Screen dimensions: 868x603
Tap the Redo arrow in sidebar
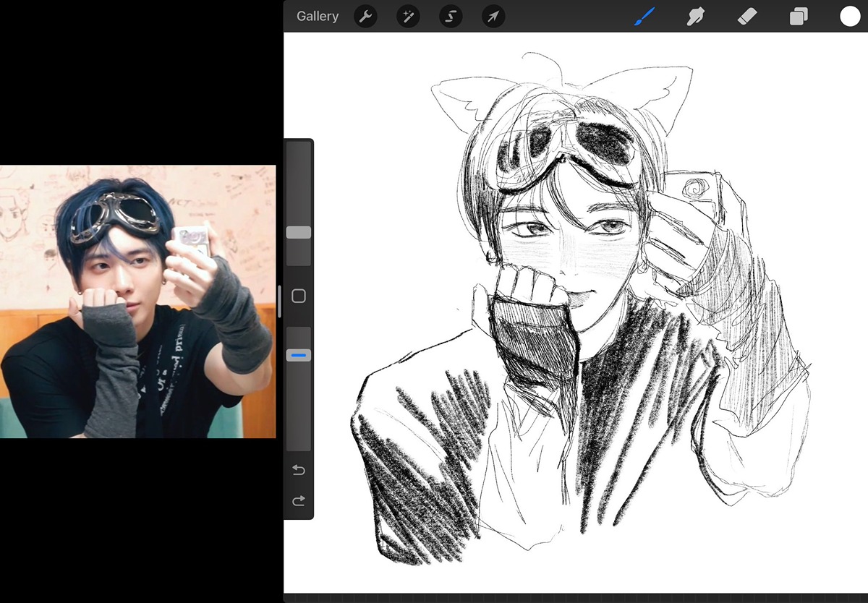point(298,501)
